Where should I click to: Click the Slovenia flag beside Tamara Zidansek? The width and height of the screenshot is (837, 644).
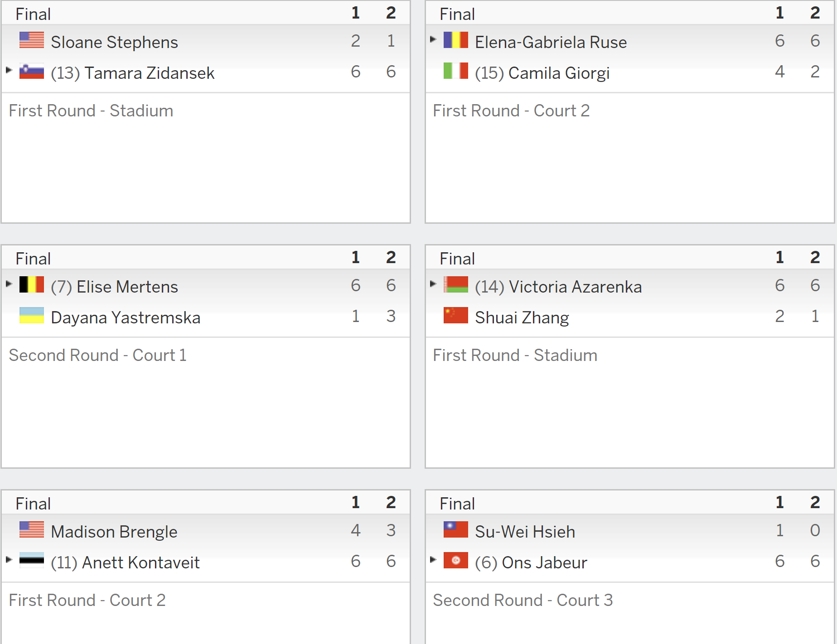[32, 71]
